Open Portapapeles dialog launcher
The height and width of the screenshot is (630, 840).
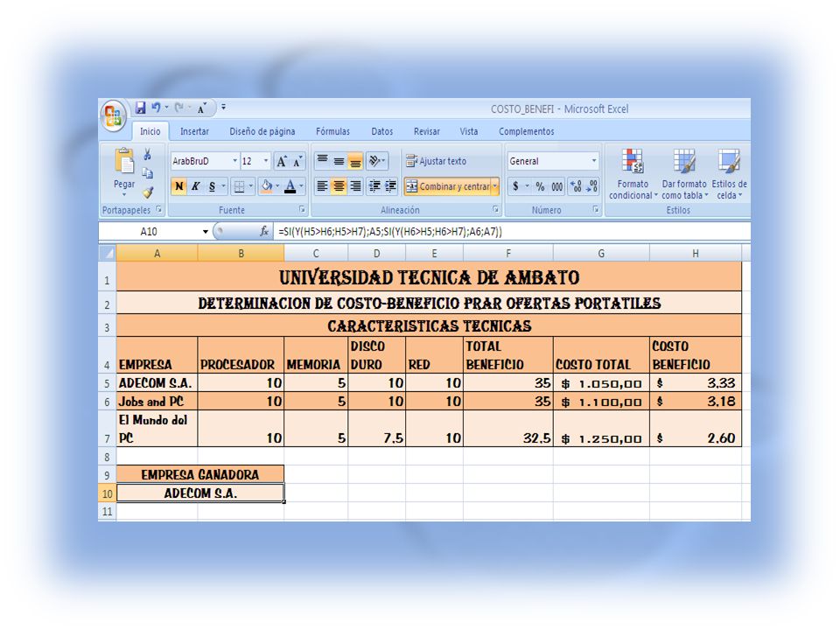tap(159, 209)
